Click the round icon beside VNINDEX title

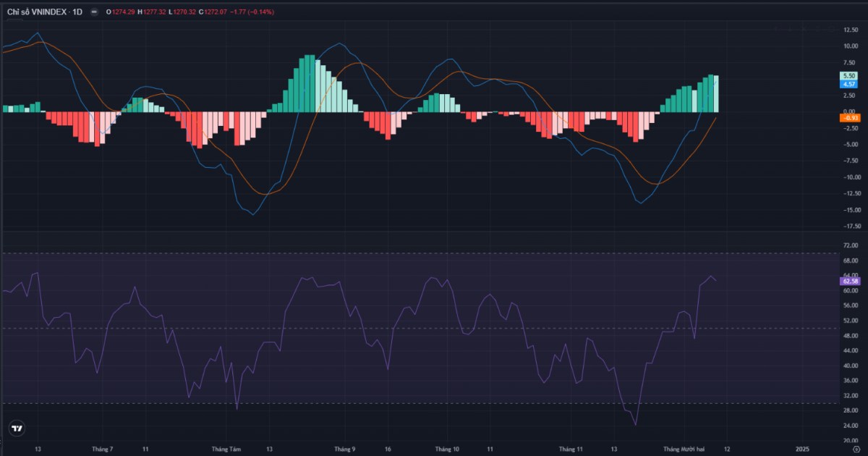click(x=95, y=12)
